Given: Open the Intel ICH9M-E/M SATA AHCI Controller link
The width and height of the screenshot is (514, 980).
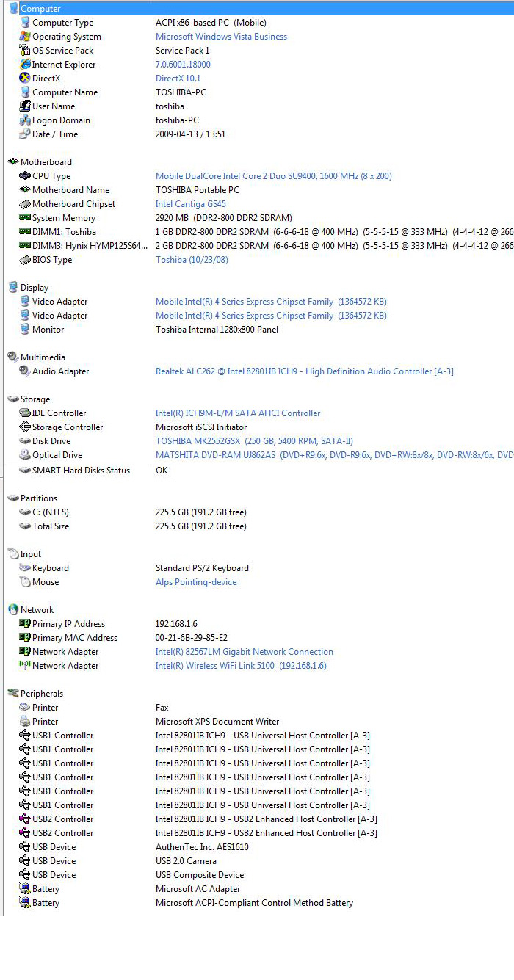Looking at the screenshot, I should point(238,413).
